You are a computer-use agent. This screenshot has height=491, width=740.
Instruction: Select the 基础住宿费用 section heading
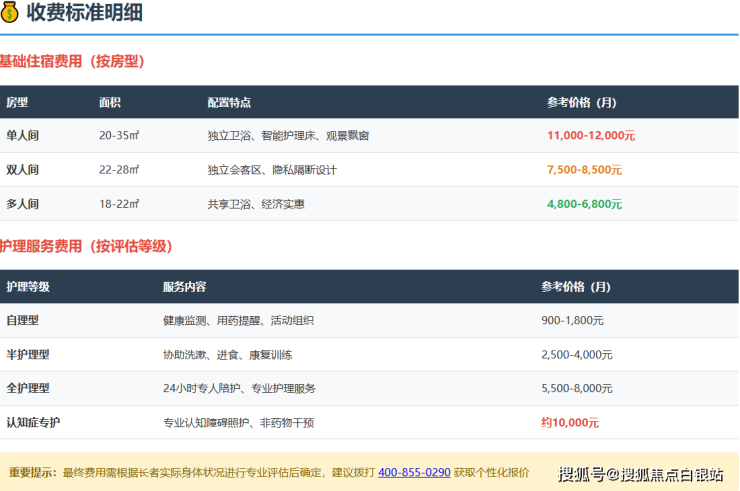click(72, 61)
